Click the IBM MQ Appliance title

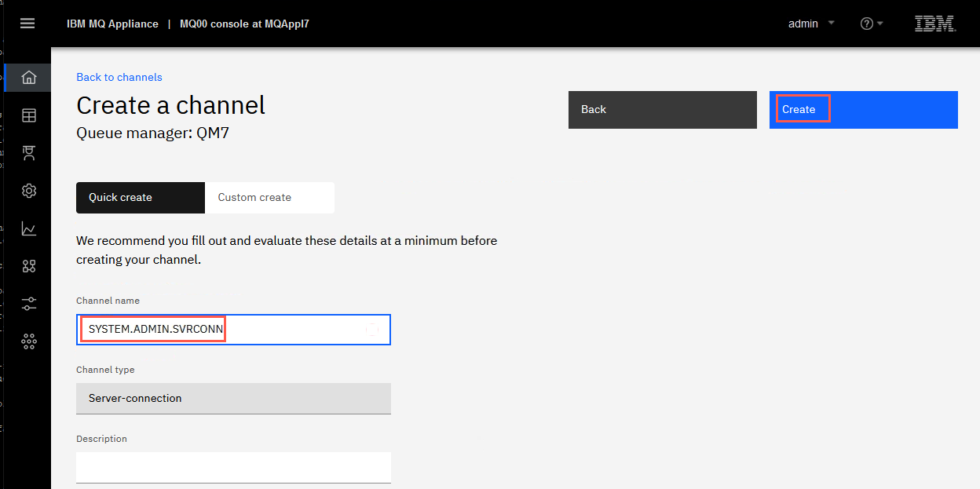[112, 24]
